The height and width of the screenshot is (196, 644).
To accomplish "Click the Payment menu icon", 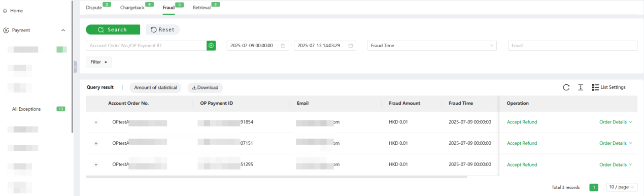I will (x=6, y=30).
